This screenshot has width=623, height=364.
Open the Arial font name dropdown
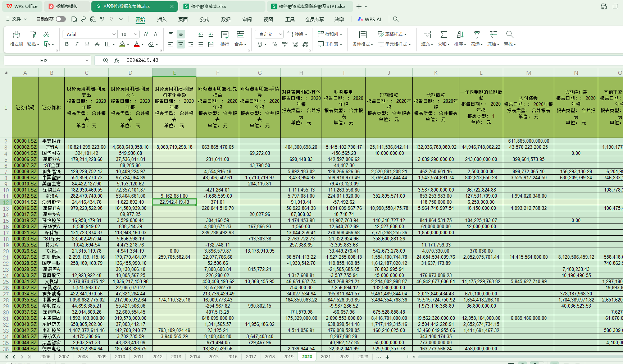tap(114, 34)
